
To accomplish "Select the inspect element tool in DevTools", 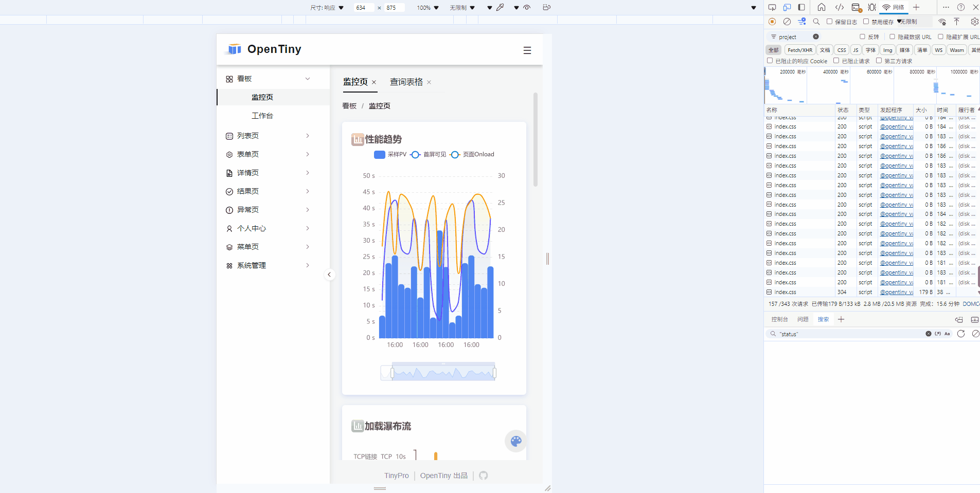I will [x=772, y=7].
